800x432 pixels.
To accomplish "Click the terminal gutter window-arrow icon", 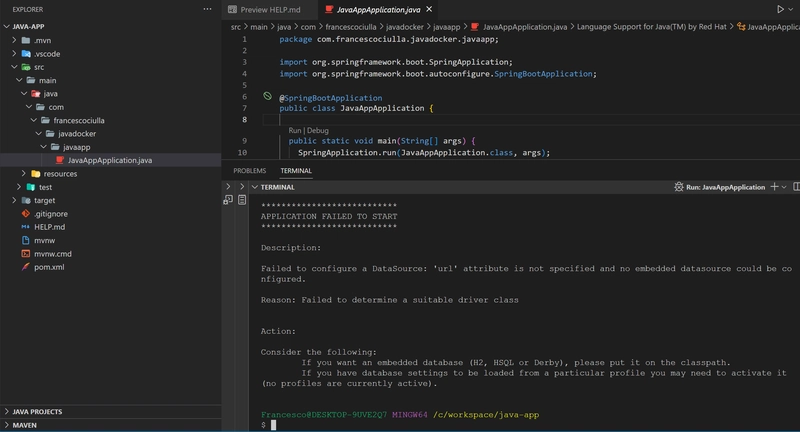I will pyautogui.click(x=228, y=200).
